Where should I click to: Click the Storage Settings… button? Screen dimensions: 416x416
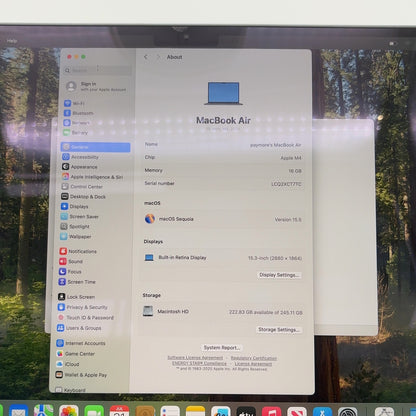(279, 330)
